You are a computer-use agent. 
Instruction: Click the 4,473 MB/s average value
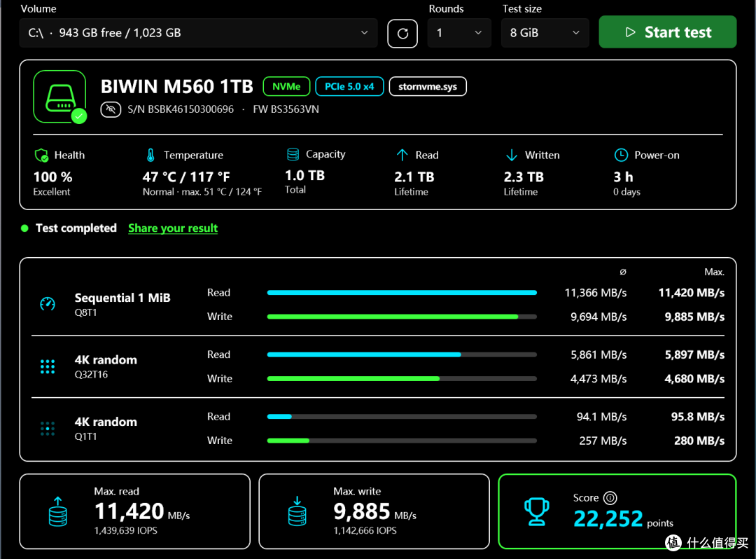coord(598,379)
